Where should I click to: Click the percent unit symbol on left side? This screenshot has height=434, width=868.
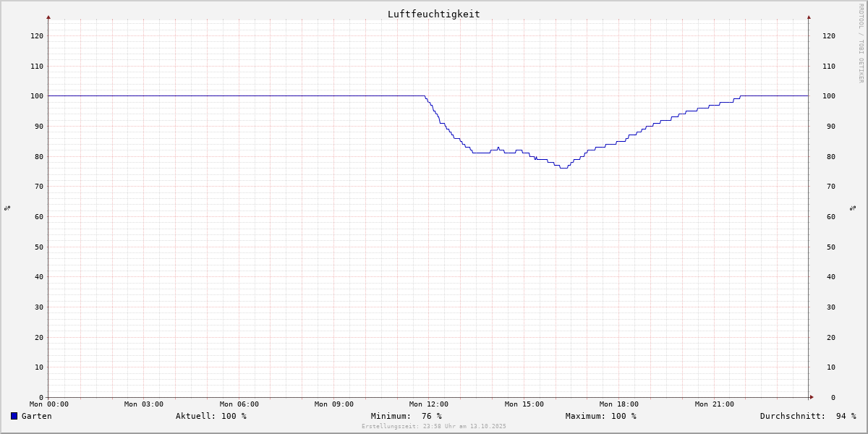[x=7, y=208]
